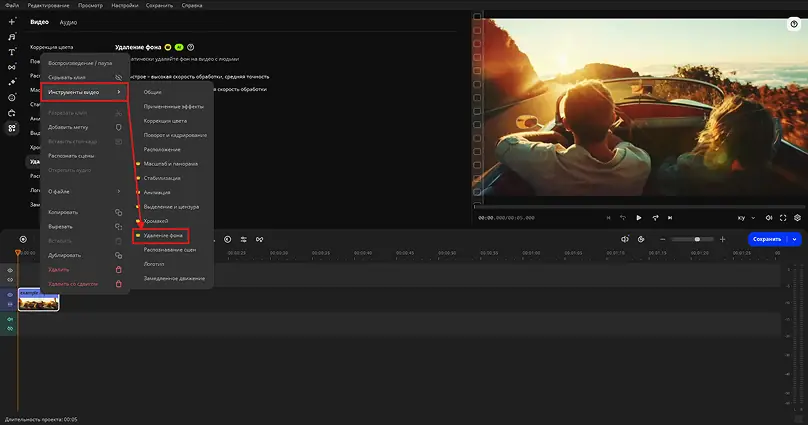Toggle link icon on top overlay track
Screen dimensions: 808x425
pos(10,280)
